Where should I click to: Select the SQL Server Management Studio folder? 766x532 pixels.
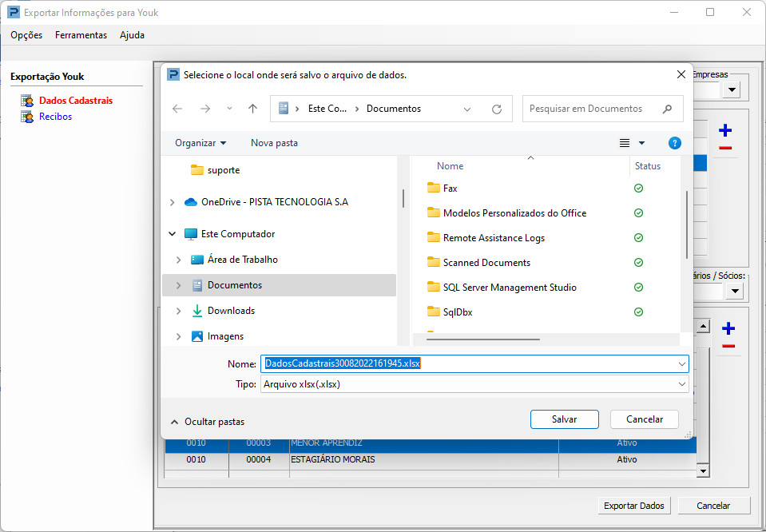point(509,288)
